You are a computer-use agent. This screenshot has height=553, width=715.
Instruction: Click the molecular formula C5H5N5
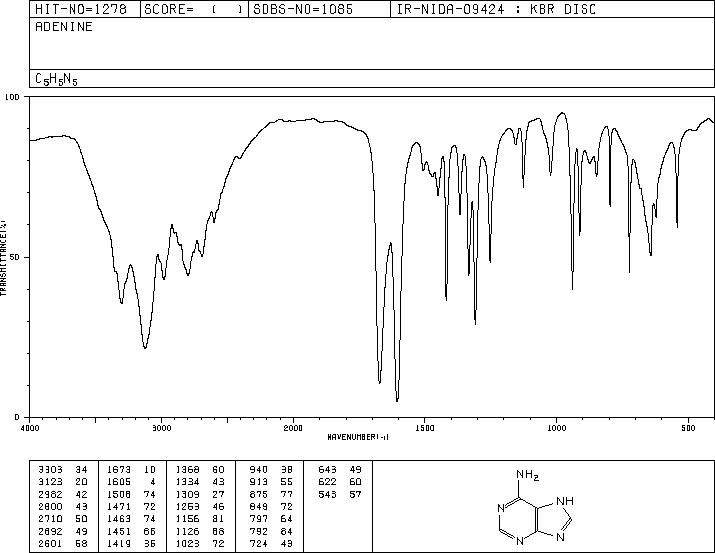coord(57,79)
